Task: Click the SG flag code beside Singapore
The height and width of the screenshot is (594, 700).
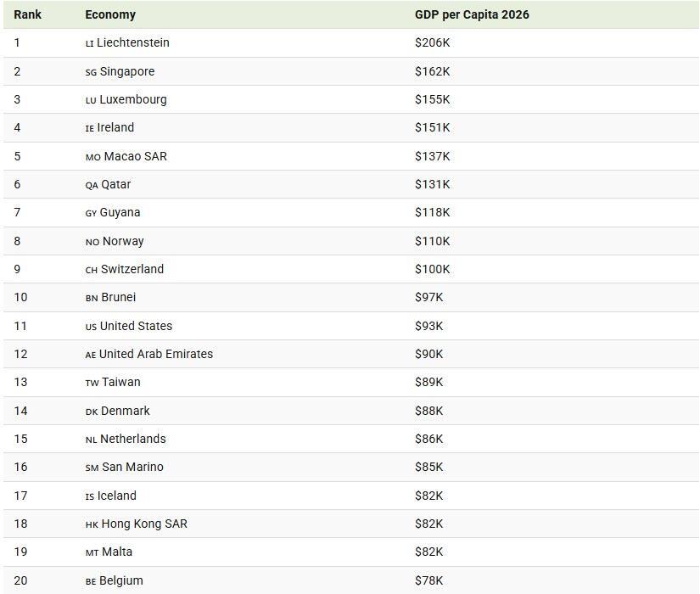Action: point(91,72)
